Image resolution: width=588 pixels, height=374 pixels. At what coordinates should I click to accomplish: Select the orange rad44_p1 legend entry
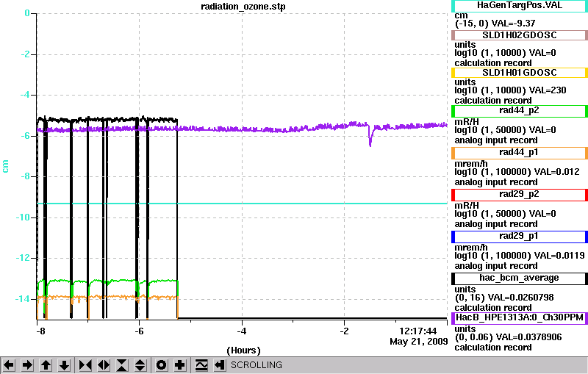[x=520, y=153]
